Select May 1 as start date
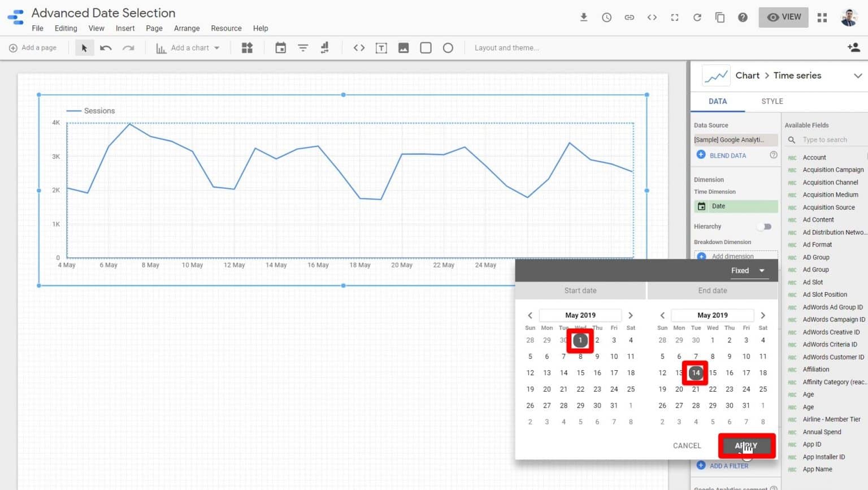The image size is (868, 490). click(x=580, y=340)
